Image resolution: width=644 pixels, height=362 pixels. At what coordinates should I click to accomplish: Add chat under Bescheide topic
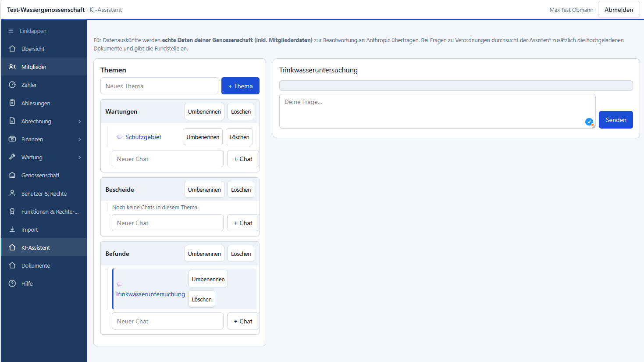point(243,223)
